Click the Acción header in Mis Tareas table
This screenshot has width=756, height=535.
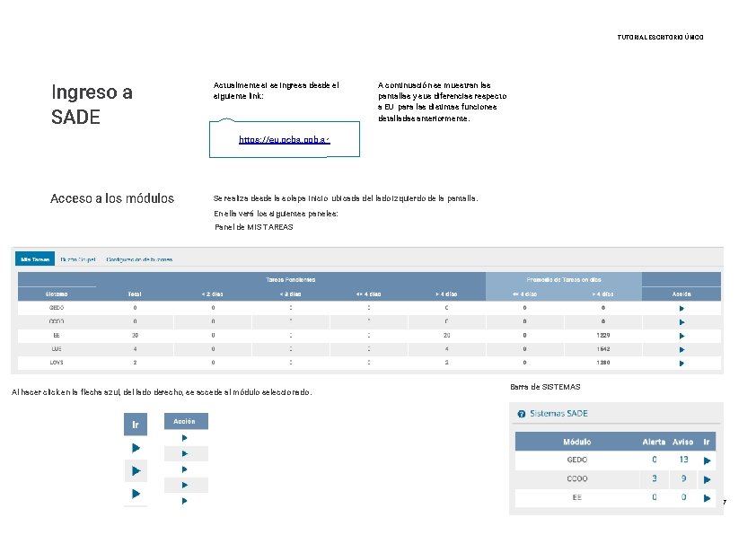(681, 294)
